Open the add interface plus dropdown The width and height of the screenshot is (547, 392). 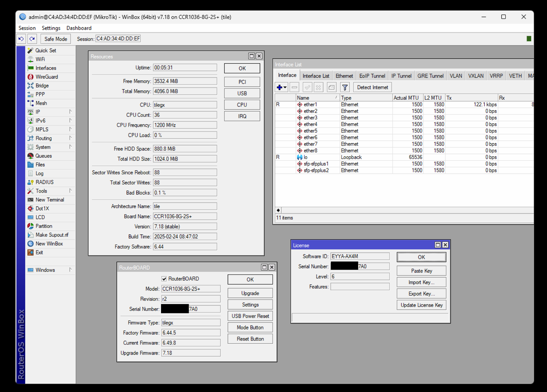point(281,87)
